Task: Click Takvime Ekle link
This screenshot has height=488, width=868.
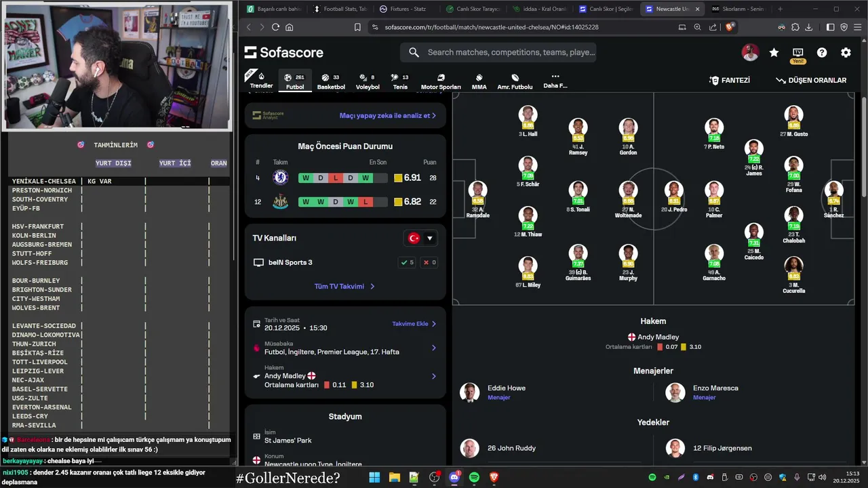Action: pyautogui.click(x=414, y=324)
